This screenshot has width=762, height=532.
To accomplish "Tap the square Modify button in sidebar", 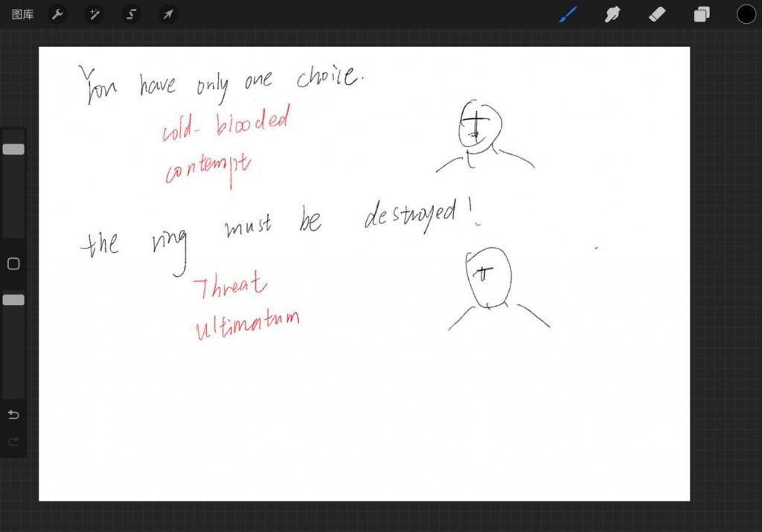I will 13,264.
